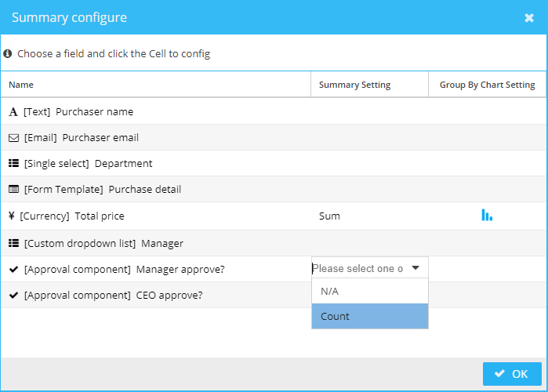The width and height of the screenshot is (548, 392).
Task: Click the 'Please select one' combo box field
Action: [x=370, y=268]
